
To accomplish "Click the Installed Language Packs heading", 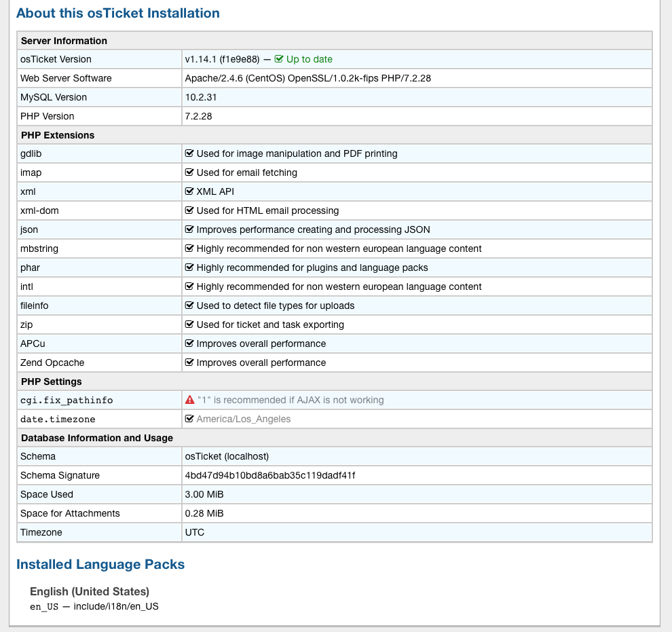I will 100,564.
